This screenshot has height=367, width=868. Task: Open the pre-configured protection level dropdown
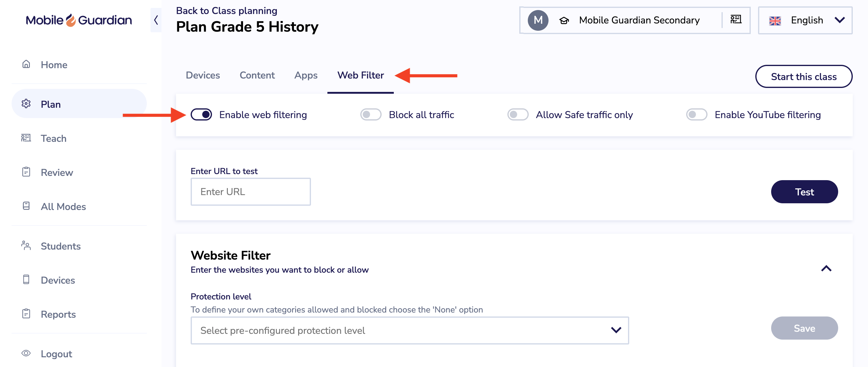coord(409,330)
